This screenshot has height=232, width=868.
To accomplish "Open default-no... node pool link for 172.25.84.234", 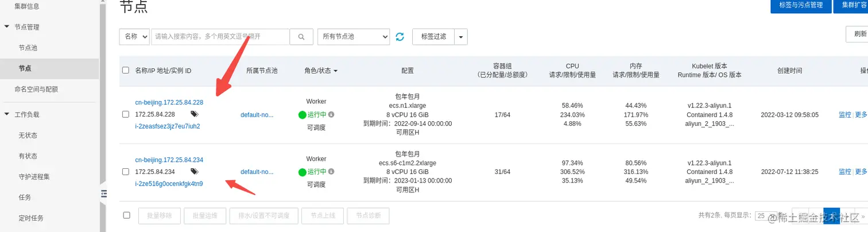I will [x=257, y=172].
